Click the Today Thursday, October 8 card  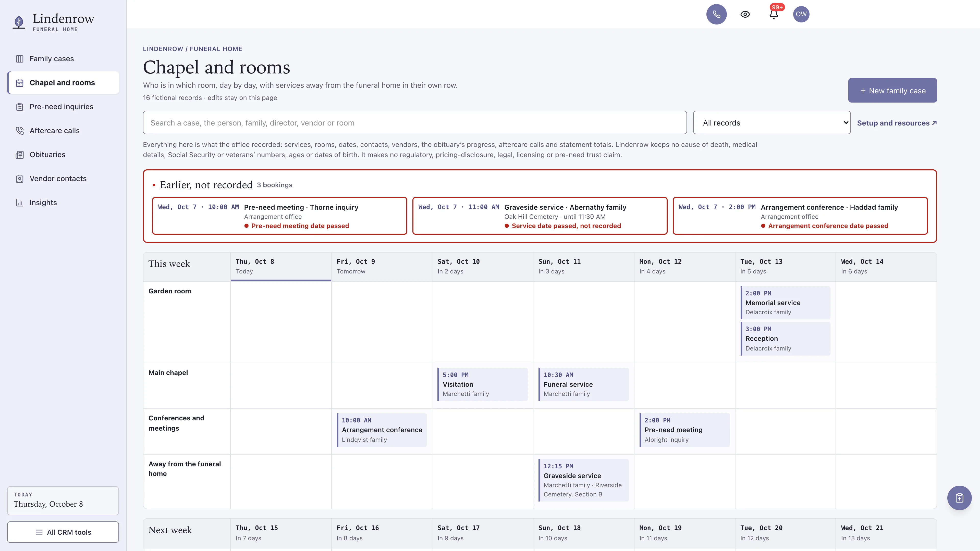click(x=63, y=500)
